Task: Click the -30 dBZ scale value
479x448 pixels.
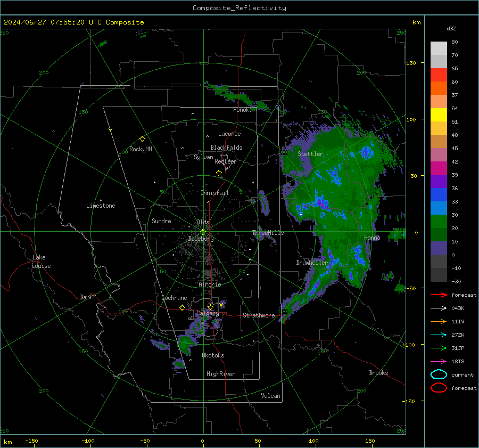Action: click(456, 281)
